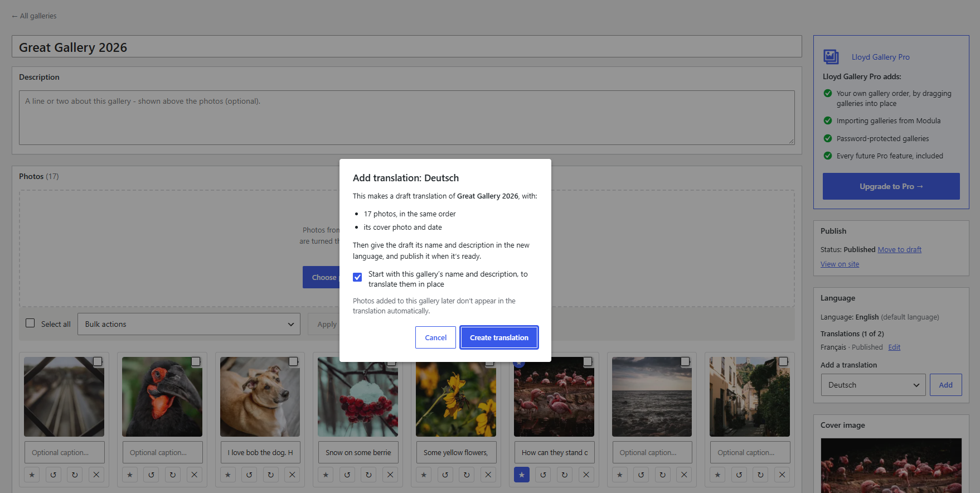Screen dimensions: 980x493
Task: Cancel the Add translation dialog
Action: [435, 337]
